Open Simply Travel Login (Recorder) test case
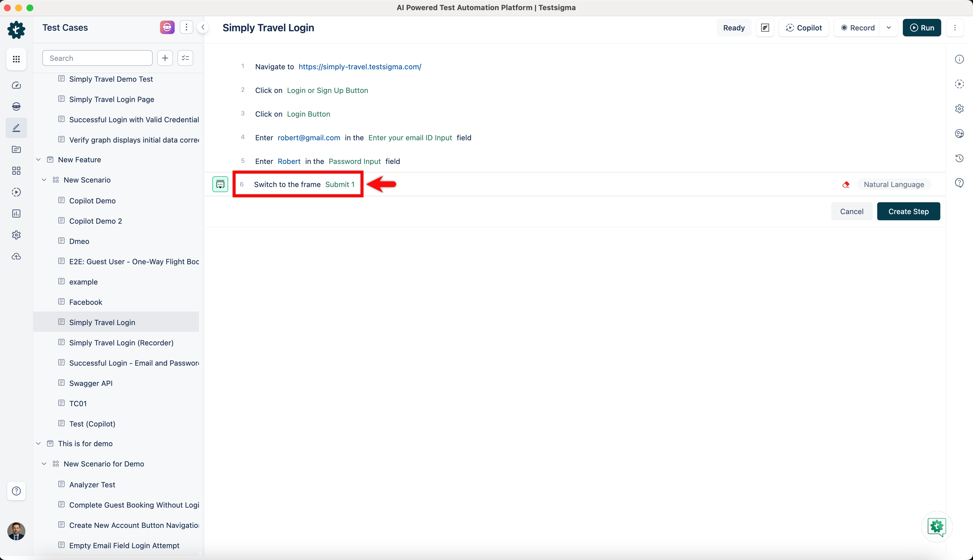The height and width of the screenshot is (560, 973). 121,343
